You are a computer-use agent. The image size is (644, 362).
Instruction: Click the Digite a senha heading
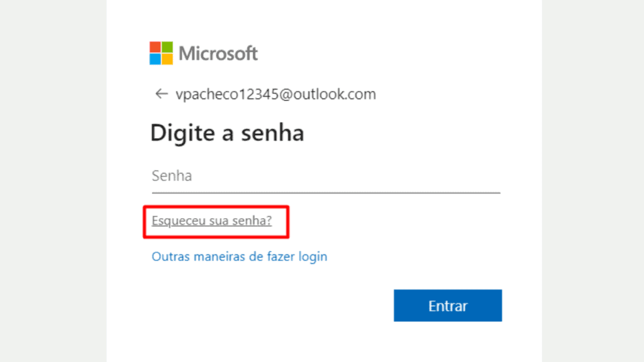[227, 133]
